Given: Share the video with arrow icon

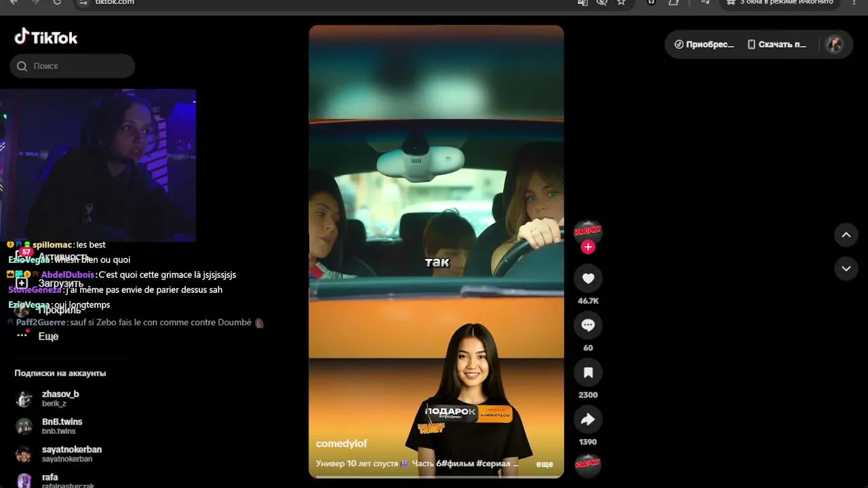Looking at the screenshot, I should point(588,420).
